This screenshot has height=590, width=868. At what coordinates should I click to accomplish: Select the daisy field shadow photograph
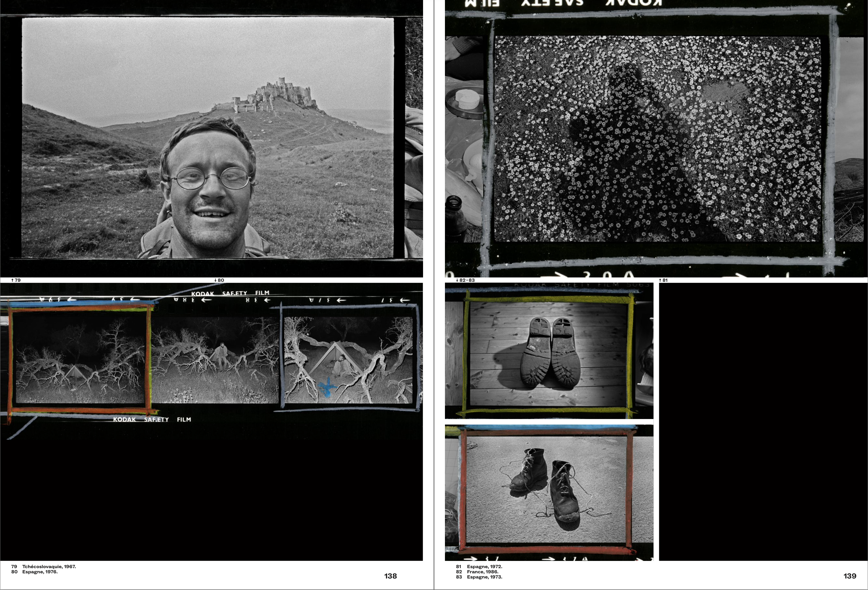[x=658, y=138]
